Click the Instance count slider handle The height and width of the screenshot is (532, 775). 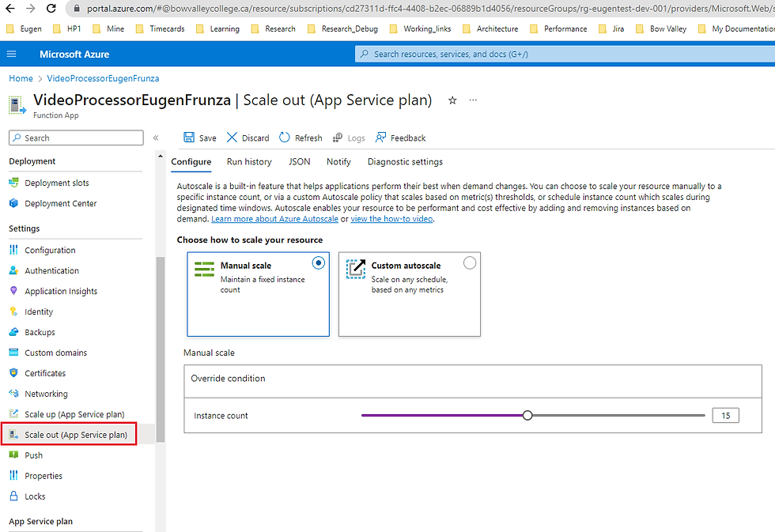pyautogui.click(x=527, y=416)
